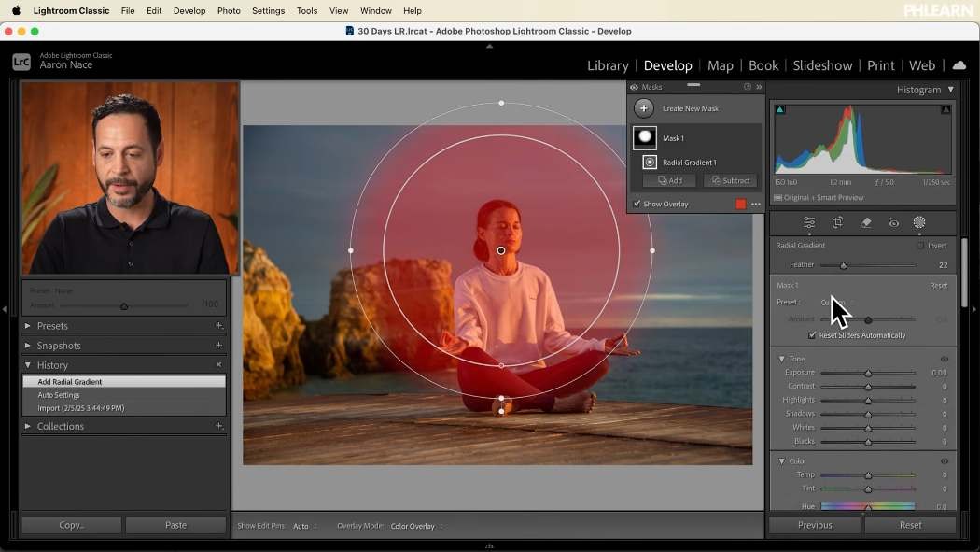This screenshot has width=980, height=552.
Task: Open the overlay options three-dot menu
Action: click(756, 204)
